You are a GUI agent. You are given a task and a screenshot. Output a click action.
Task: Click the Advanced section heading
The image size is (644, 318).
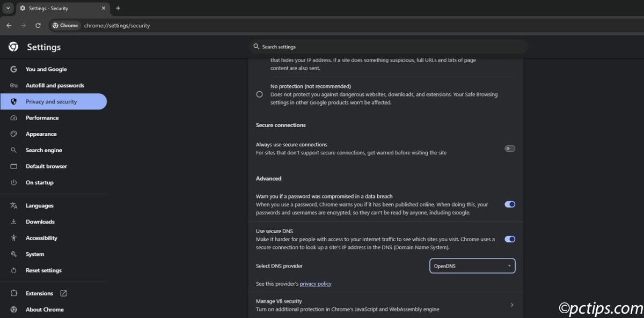pos(268,179)
